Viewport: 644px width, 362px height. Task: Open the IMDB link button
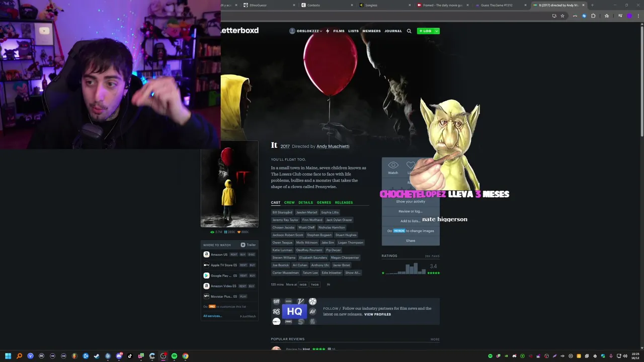pos(303,285)
